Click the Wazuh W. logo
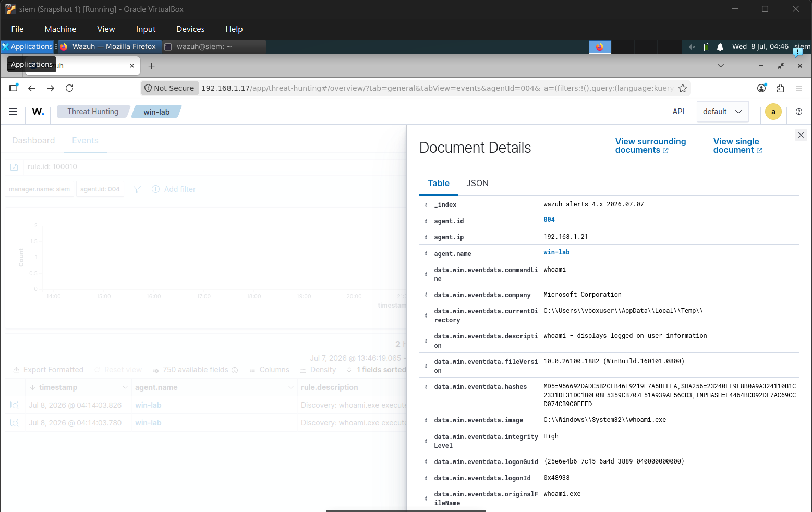The image size is (812, 512). [x=38, y=112]
